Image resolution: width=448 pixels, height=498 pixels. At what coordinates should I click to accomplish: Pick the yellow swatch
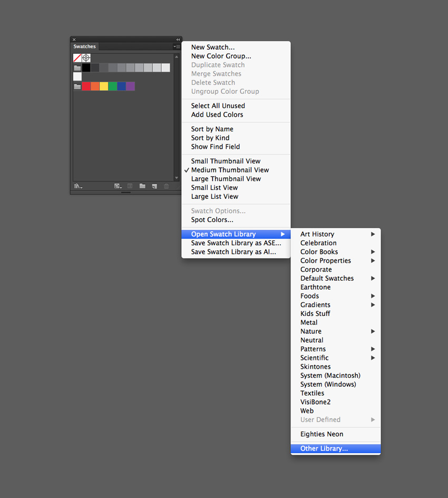(x=104, y=87)
